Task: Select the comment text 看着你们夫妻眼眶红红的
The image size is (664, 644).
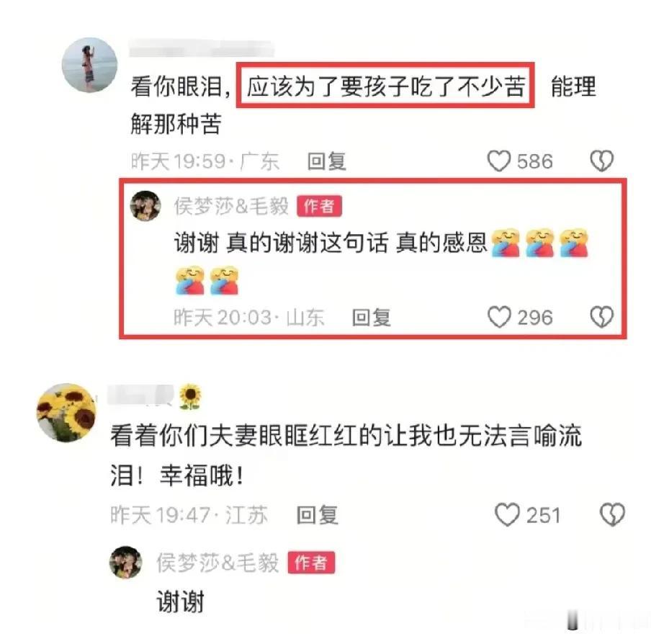Action: (x=246, y=436)
